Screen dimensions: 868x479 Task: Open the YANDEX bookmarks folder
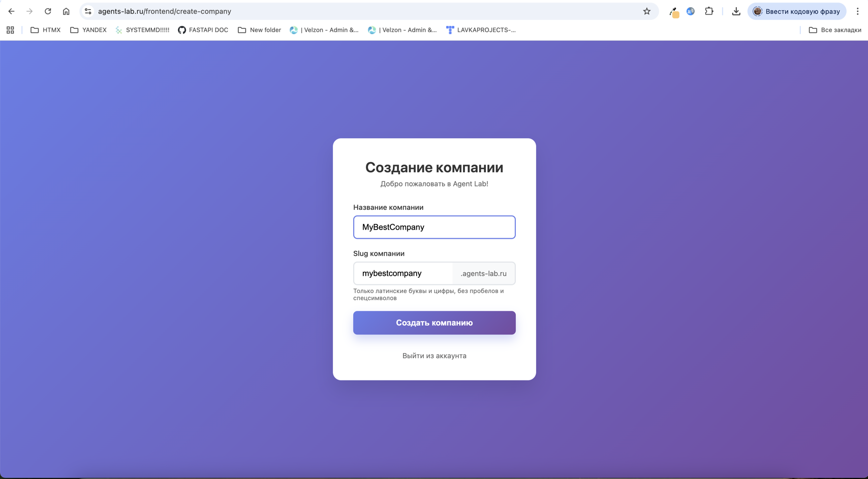tap(88, 30)
